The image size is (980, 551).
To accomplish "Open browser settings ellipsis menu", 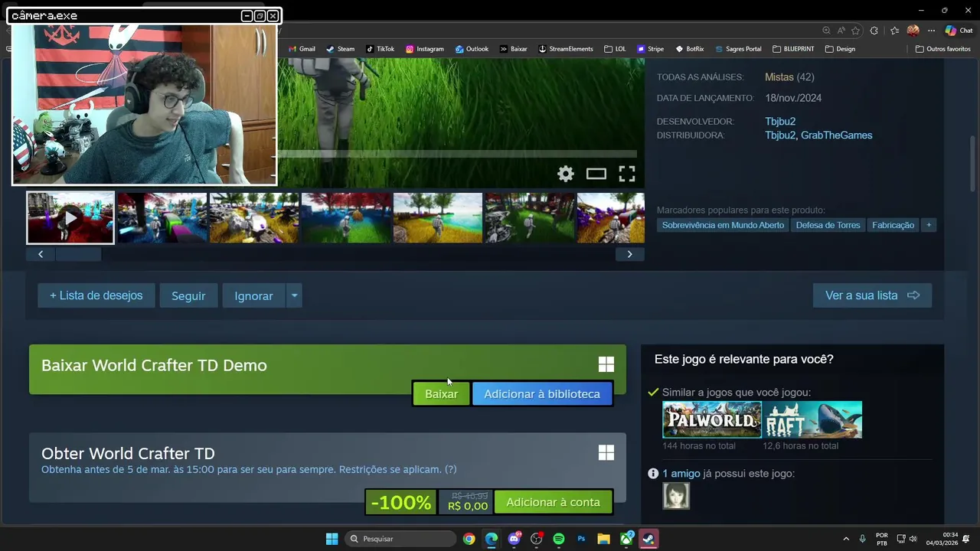I will click(x=931, y=31).
